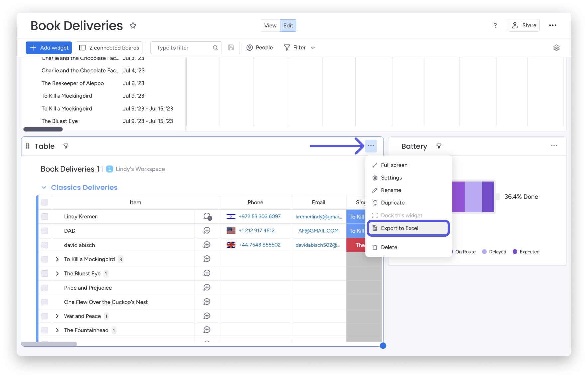This screenshot has height=378, width=588.
Task: Expand To Kill a Mockingbird subitems
Action: (57, 259)
